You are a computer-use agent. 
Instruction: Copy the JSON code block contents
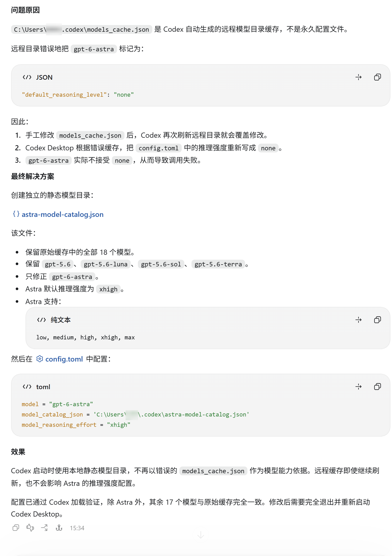[x=377, y=77]
